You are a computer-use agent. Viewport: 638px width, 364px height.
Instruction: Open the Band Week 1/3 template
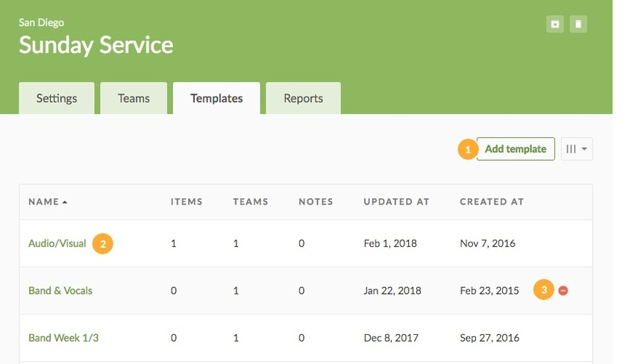pyautogui.click(x=63, y=338)
